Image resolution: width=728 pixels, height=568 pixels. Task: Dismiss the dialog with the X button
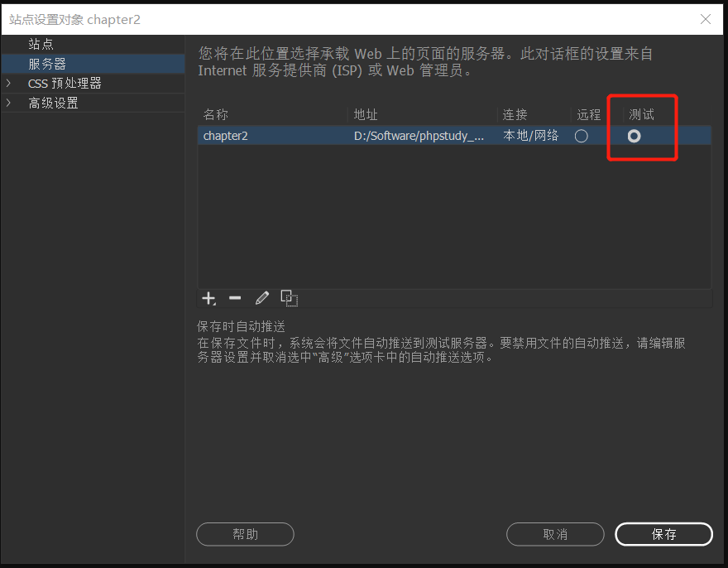click(x=705, y=18)
